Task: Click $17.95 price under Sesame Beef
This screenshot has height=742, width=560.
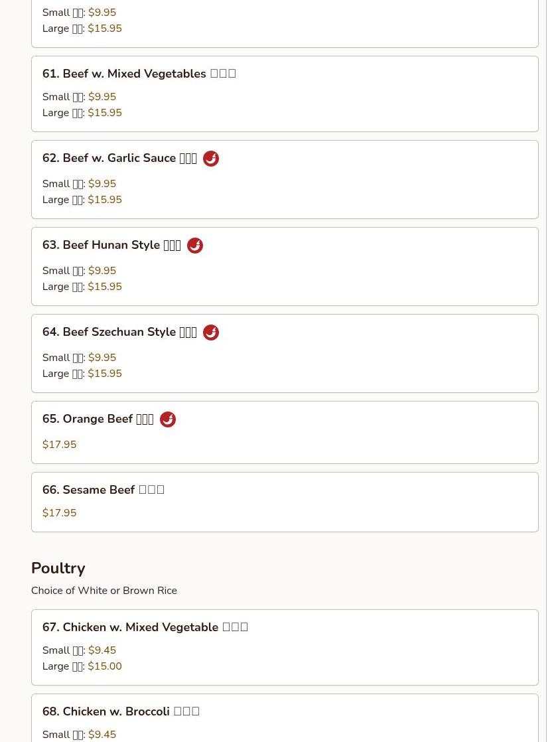Action: [x=59, y=513]
